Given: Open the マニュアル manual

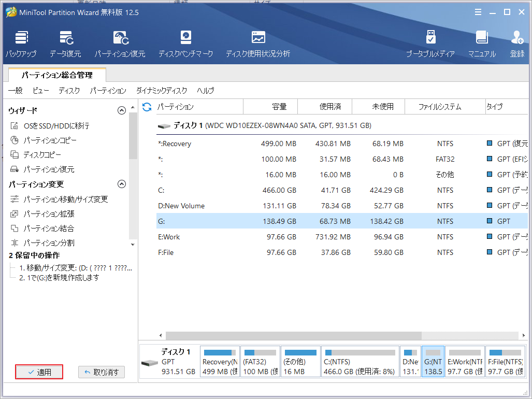Looking at the screenshot, I should coord(482,44).
